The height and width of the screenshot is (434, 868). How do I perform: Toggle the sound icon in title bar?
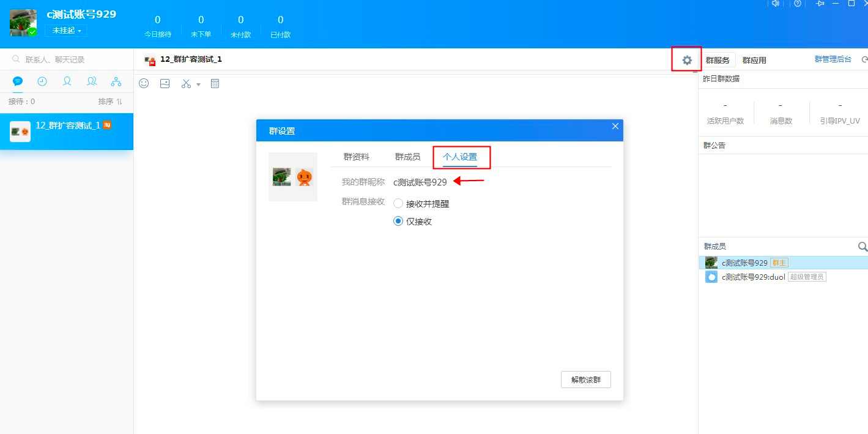(x=776, y=4)
